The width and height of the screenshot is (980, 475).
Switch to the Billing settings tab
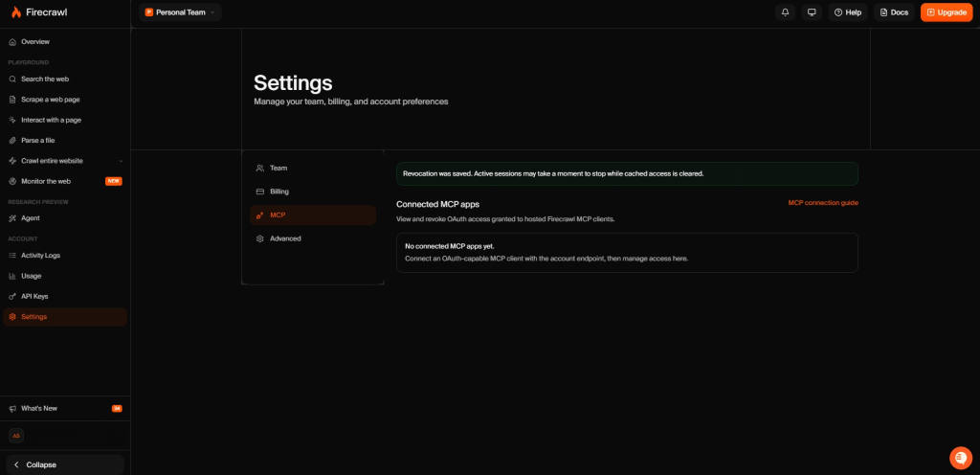(313, 192)
